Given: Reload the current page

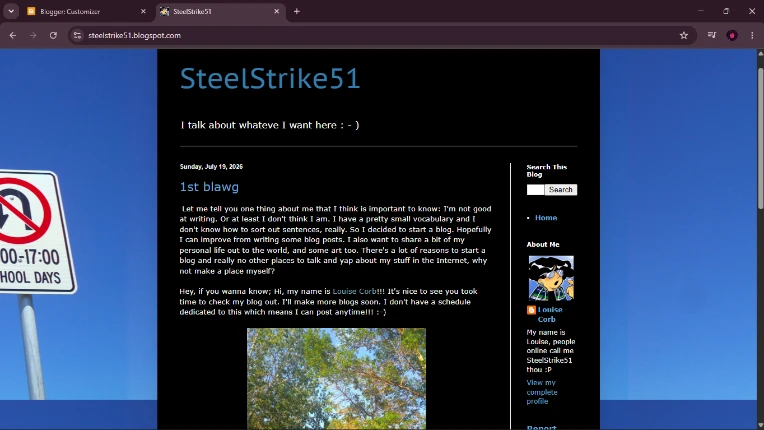Looking at the screenshot, I should [53, 35].
